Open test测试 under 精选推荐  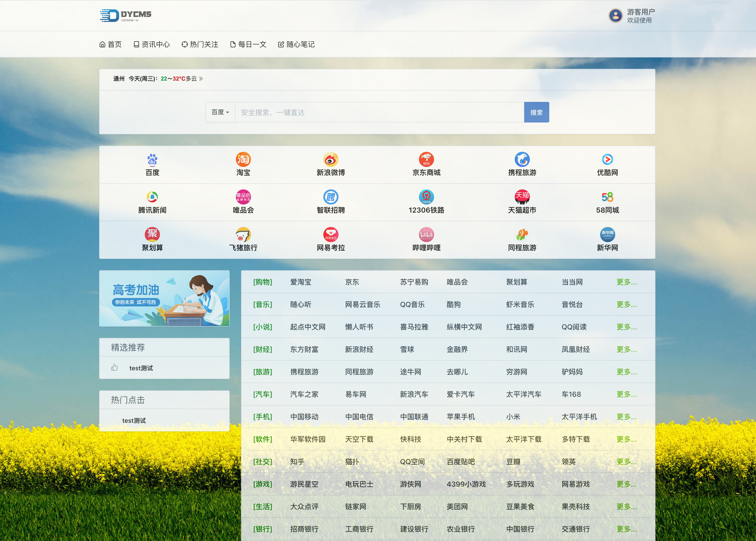click(141, 368)
